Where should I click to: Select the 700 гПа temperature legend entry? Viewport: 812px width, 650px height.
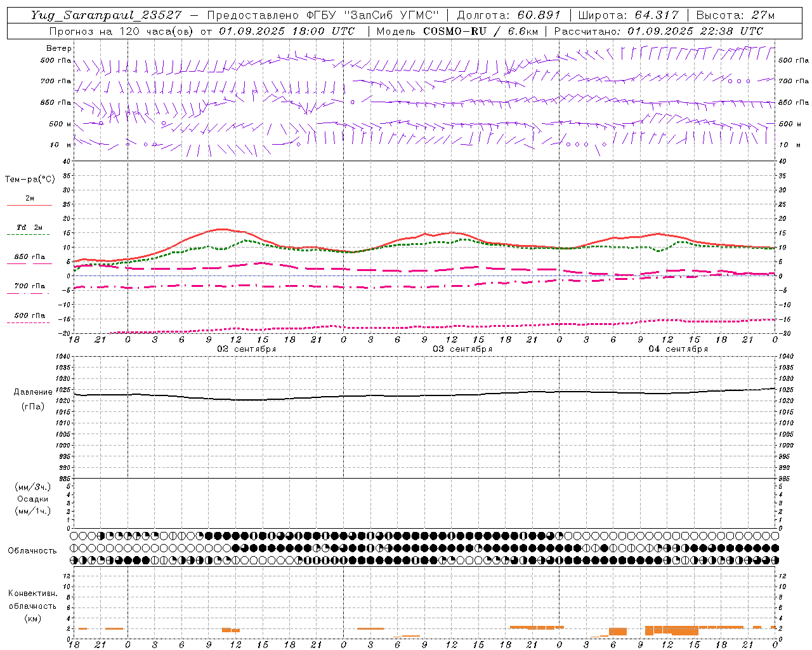[x=29, y=286]
